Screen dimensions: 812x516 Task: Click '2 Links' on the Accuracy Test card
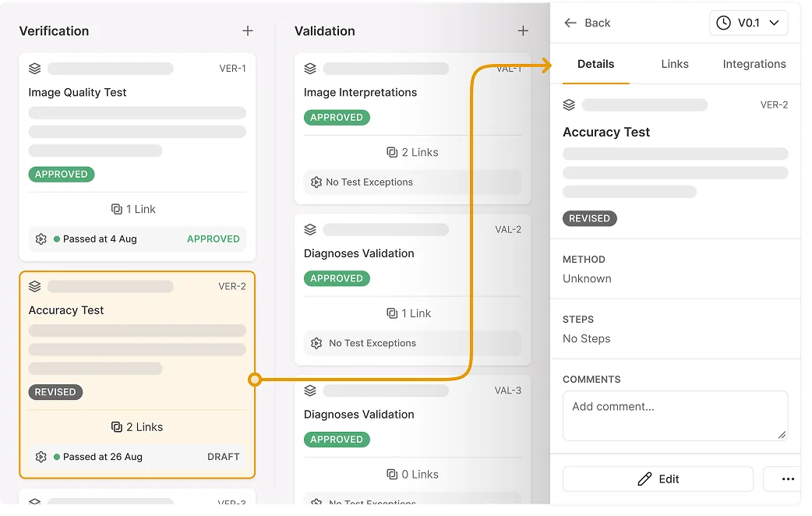click(145, 427)
